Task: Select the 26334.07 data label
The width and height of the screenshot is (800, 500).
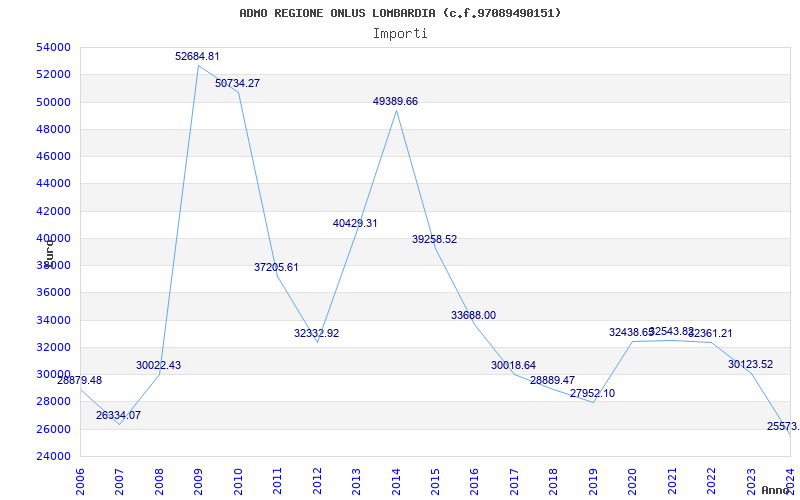Action: click(x=118, y=416)
